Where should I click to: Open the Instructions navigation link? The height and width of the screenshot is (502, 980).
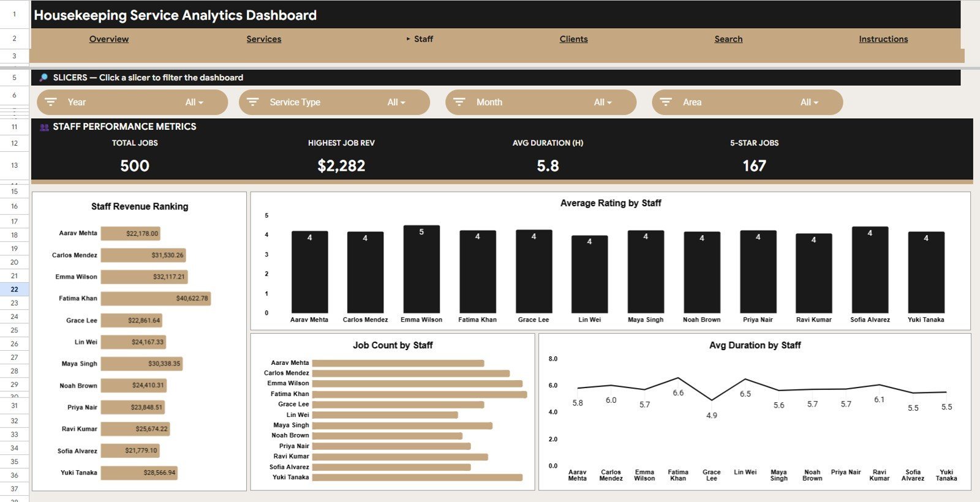point(883,39)
